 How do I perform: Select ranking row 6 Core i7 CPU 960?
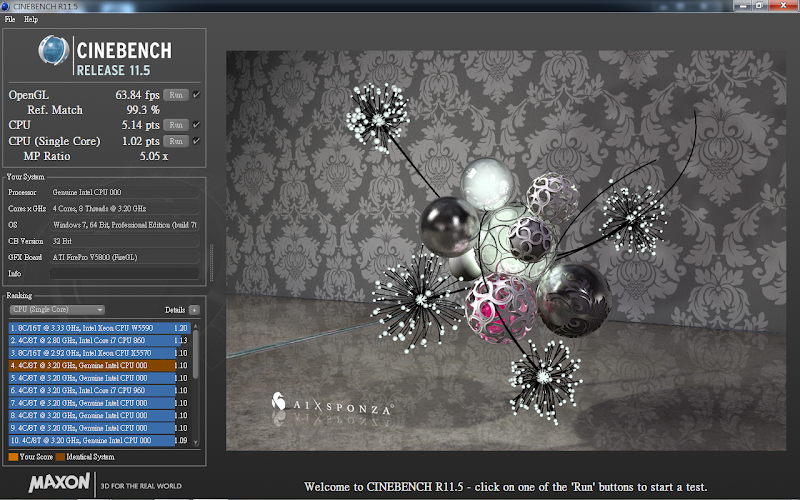click(x=99, y=390)
